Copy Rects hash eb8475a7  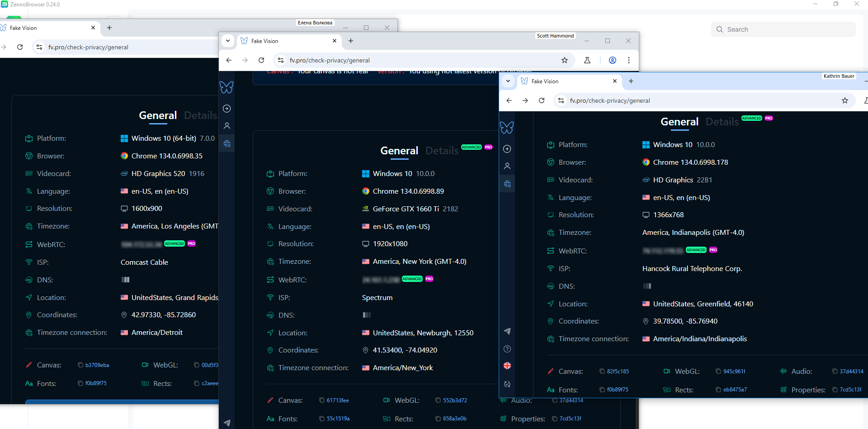tap(718, 390)
